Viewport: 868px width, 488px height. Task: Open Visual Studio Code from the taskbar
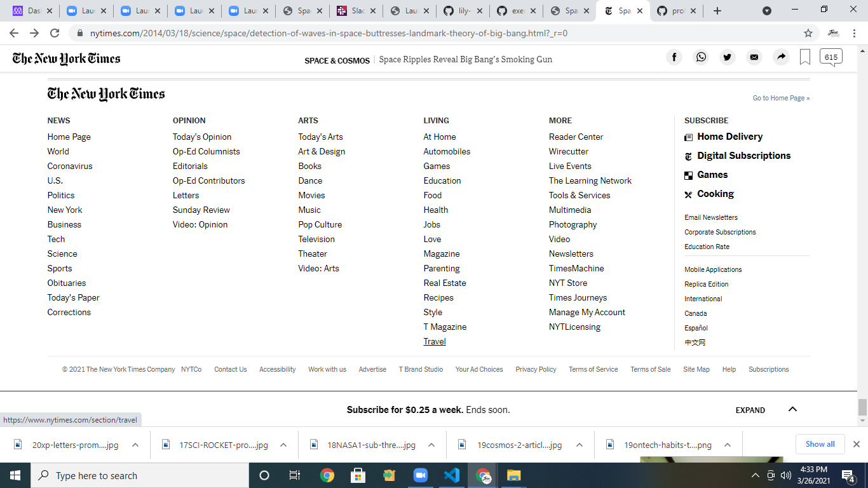452,475
